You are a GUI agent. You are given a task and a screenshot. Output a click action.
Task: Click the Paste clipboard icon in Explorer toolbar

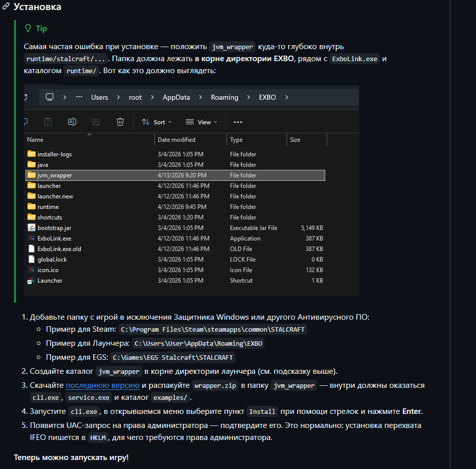(x=48, y=122)
